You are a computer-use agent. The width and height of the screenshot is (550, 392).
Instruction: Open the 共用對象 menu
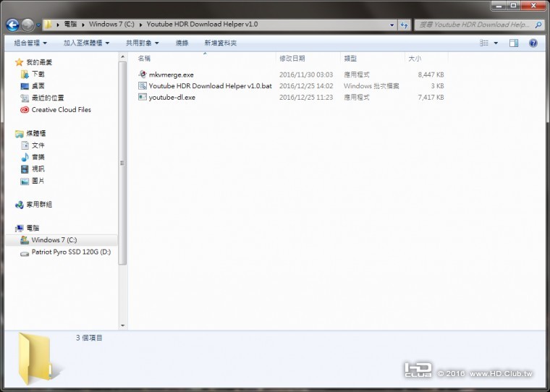pyautogui.click(x=142, y=43)
